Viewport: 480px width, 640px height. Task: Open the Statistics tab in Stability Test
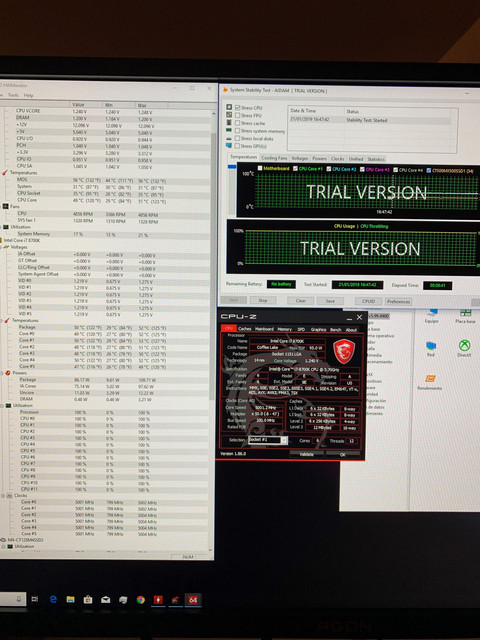pyautogui.click(x=376, y=159)
